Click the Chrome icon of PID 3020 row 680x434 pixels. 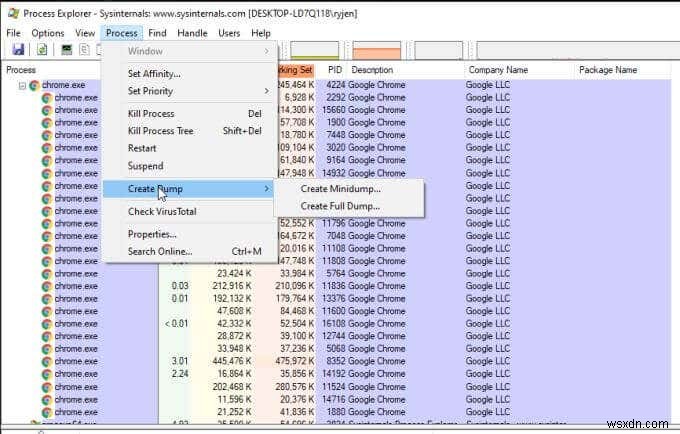47,148
